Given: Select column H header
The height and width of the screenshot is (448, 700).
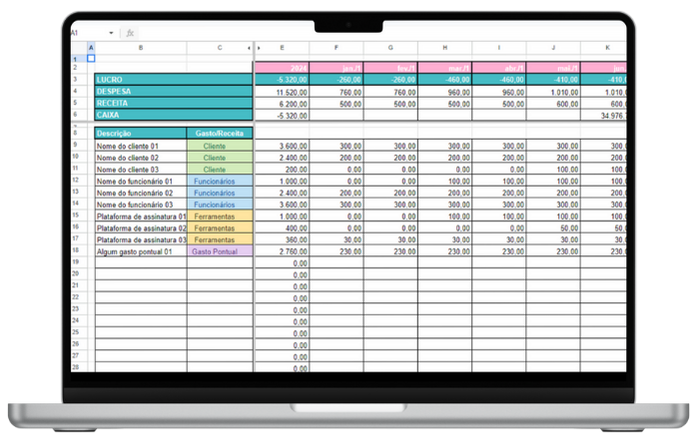Looking at the screenshot, I should [445, 48].
